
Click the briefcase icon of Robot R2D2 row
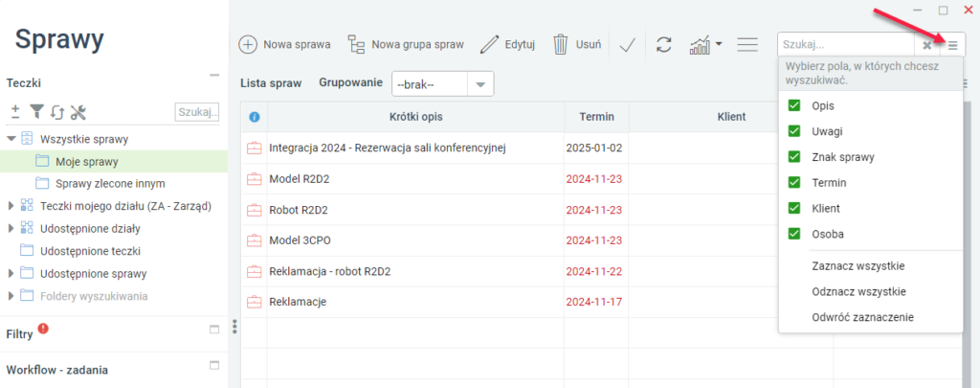click(255, 210)
